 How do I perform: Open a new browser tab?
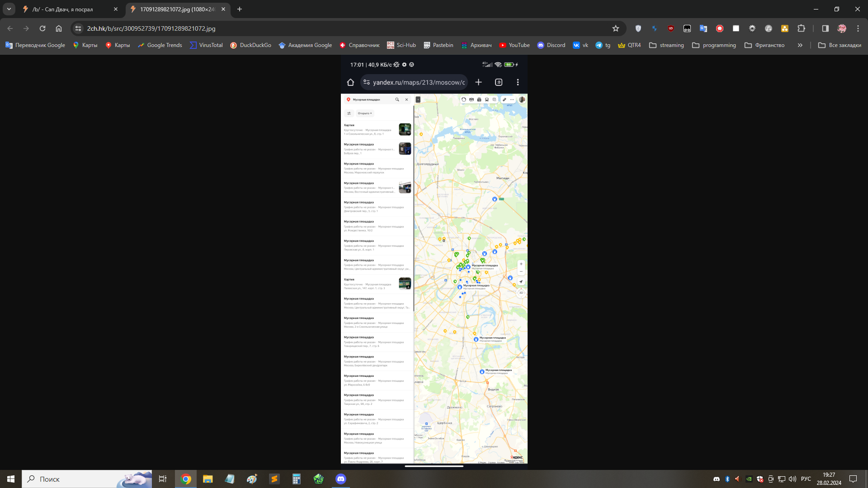[240, 9]
